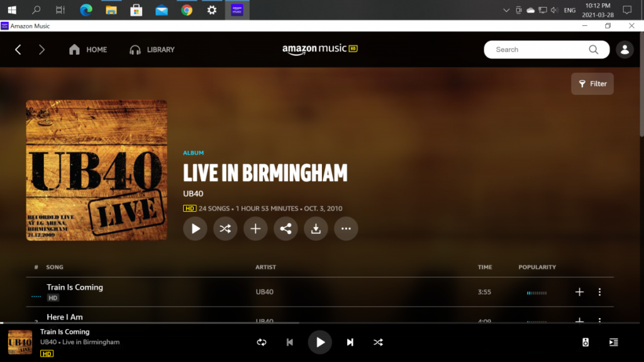The height and width of the screenshot is (362, 644).
Task: Open the LIBRARY tab
Action: [x=152, y=50]
